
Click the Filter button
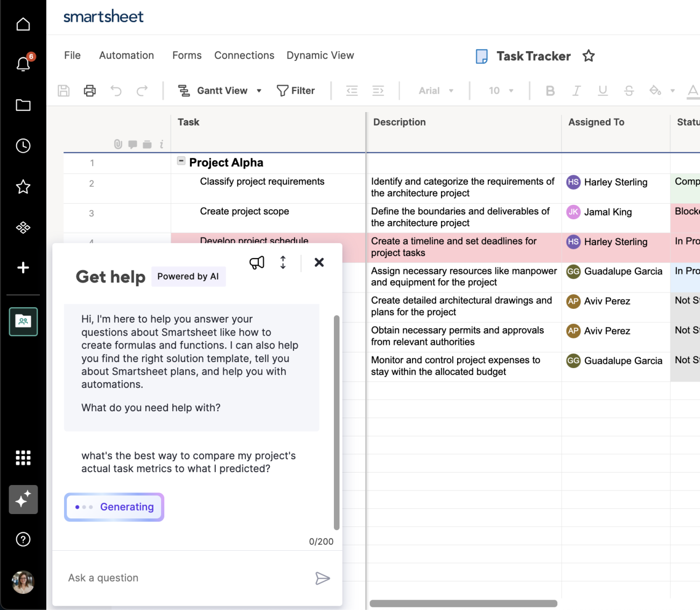click(x=296, y=90)
